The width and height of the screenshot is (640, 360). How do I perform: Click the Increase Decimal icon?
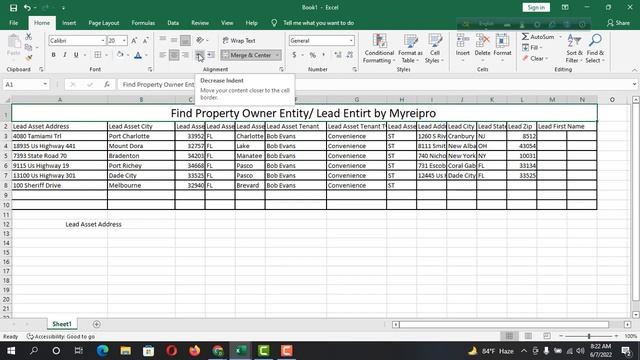point(338,55)
